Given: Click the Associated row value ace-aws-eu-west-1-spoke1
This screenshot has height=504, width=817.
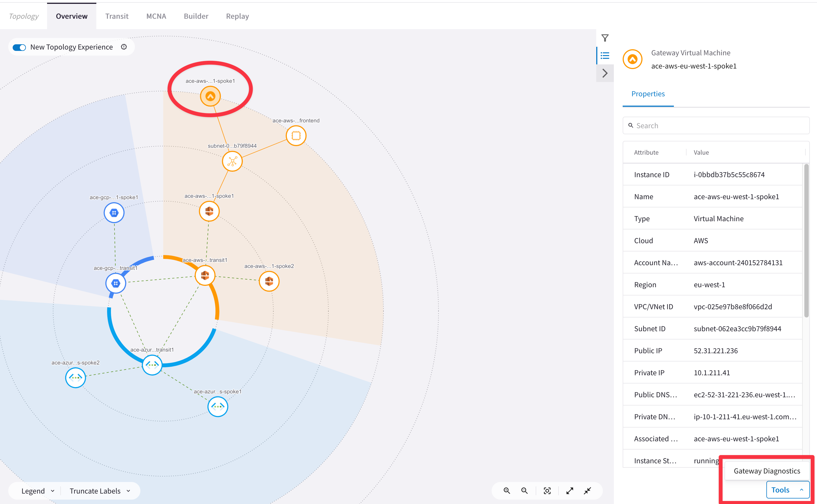Looking at the screenshot, I should 736,439.
